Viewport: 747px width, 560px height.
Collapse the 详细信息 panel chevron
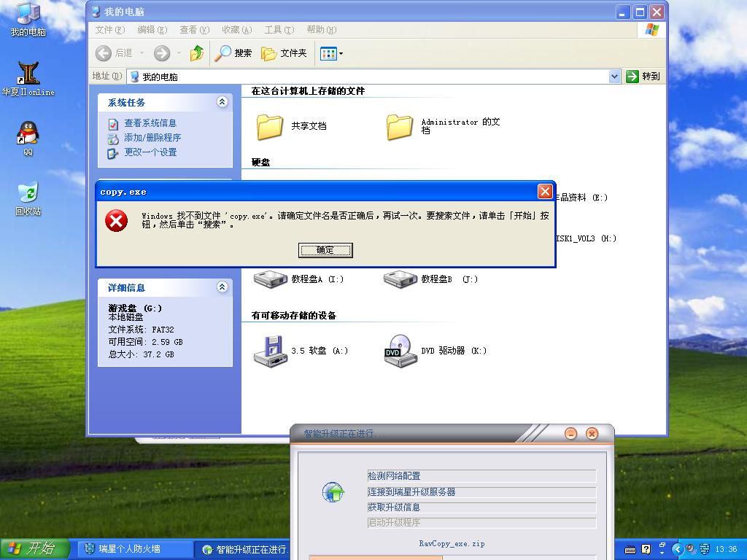(x=222, y=287)
